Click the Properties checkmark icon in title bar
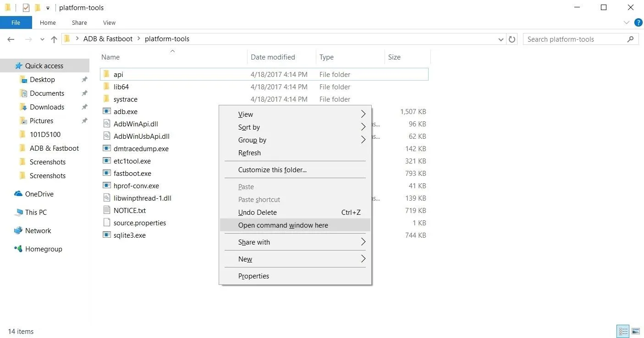Screen dimensions: 644x338 [26, 8]
